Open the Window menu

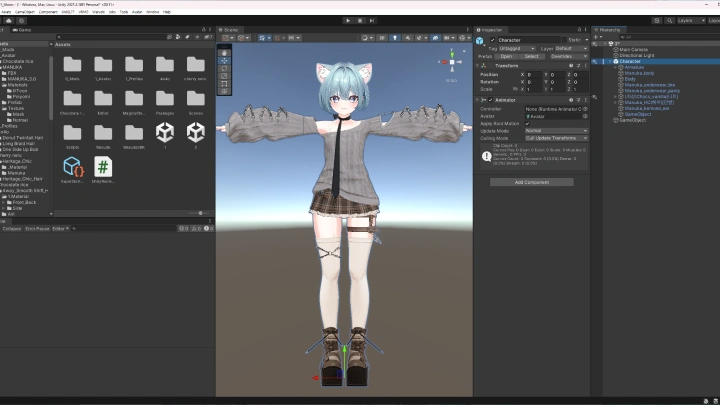click(152, 12)
